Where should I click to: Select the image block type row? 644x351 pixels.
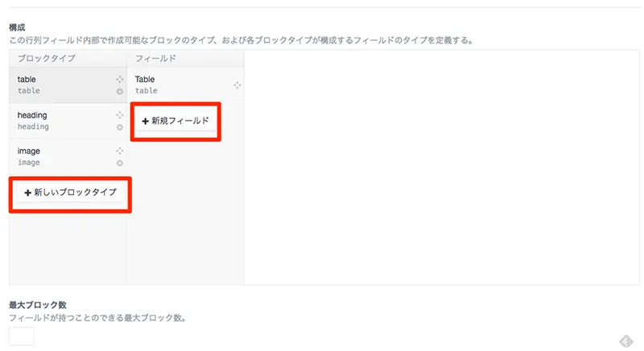[x=68, y=156]
